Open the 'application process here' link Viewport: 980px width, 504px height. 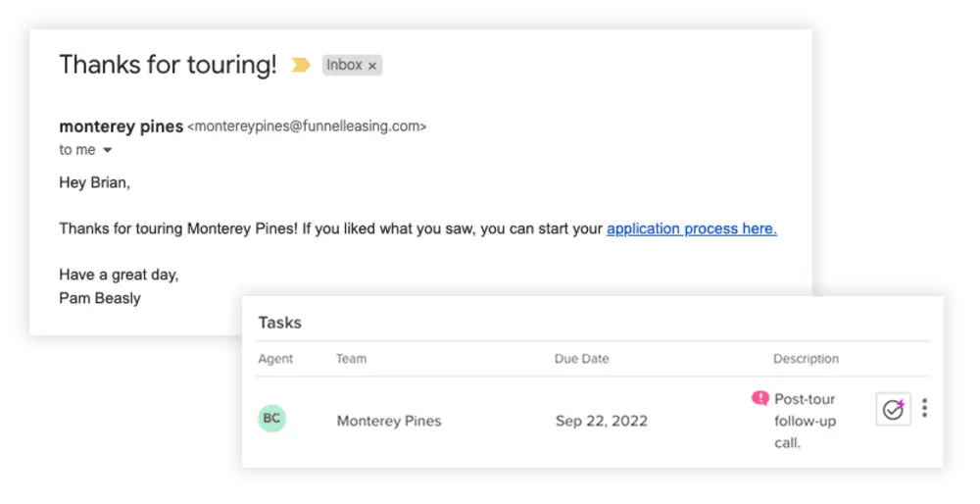pos(691,228)
